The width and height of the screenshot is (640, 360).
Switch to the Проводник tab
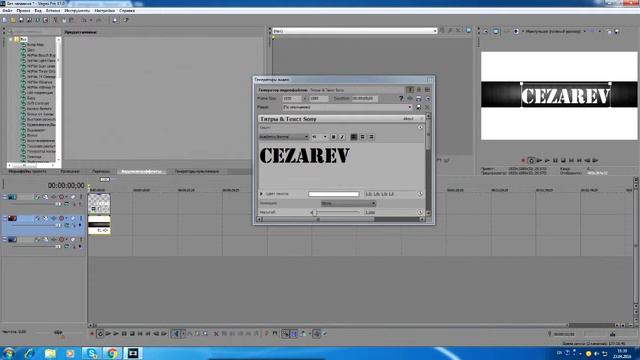(x=70, y=171)
